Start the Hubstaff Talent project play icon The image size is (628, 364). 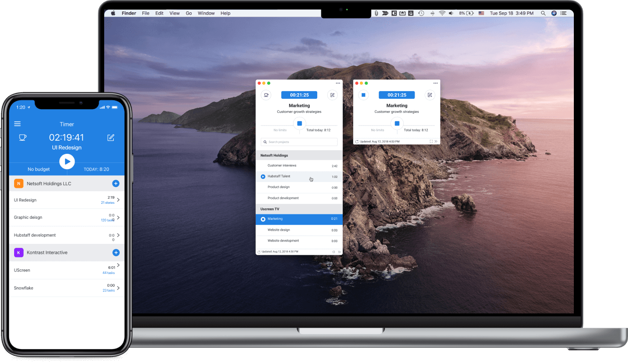click(x=263, y=177)
